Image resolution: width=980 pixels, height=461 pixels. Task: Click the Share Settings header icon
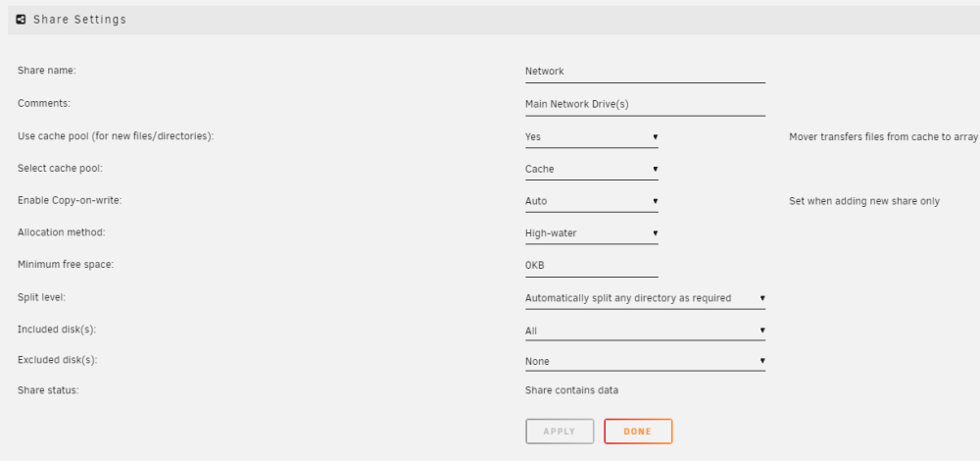21,20
